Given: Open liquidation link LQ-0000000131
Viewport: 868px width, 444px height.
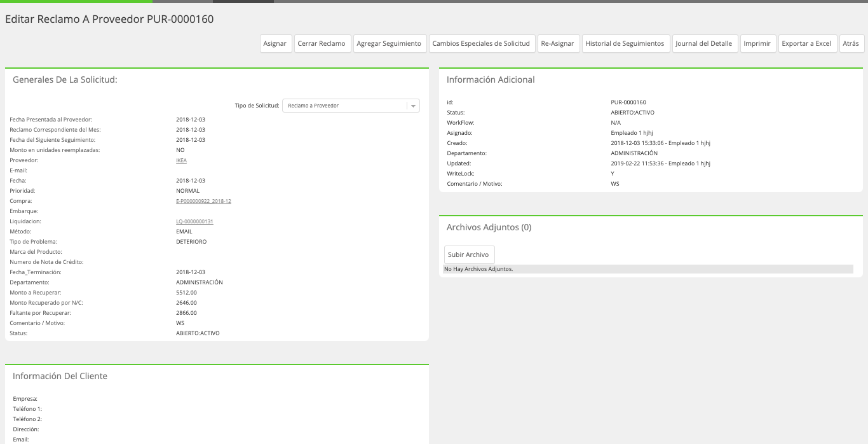Looking at the screenshot, I should click(x=194, y=221).
